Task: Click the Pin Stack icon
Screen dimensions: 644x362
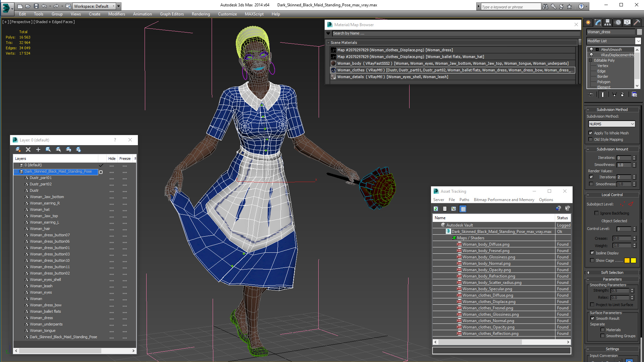Action: tap(591, 95)
